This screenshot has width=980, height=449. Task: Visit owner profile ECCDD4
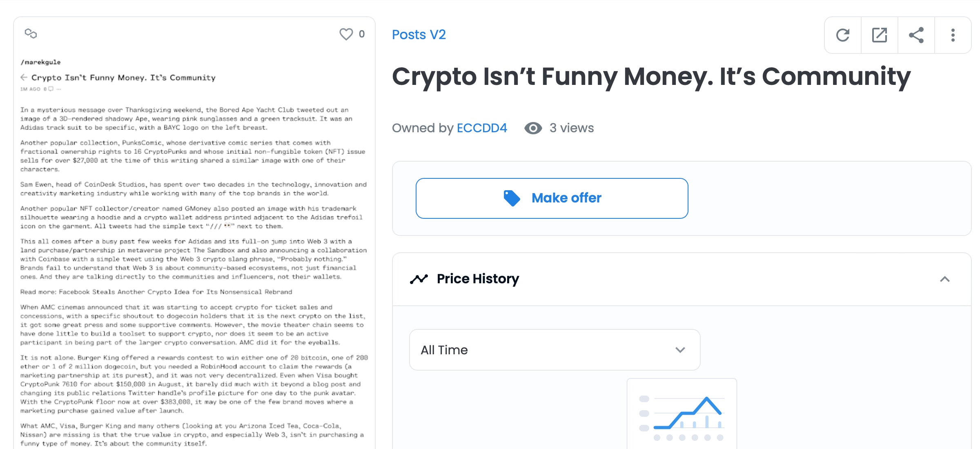point(482,128)
